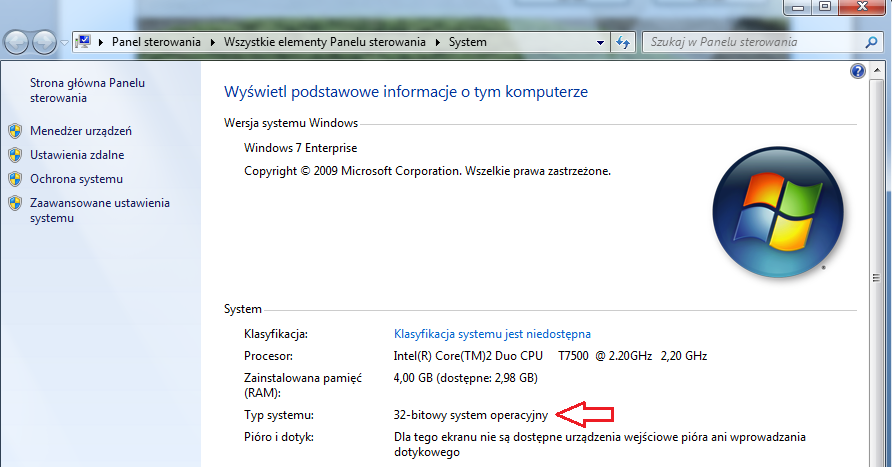Viewport: 892px width, 467px height.
Task: Click the Intel(R) Core(TM)2 Duo CPU value
Action: pos(550,356)
